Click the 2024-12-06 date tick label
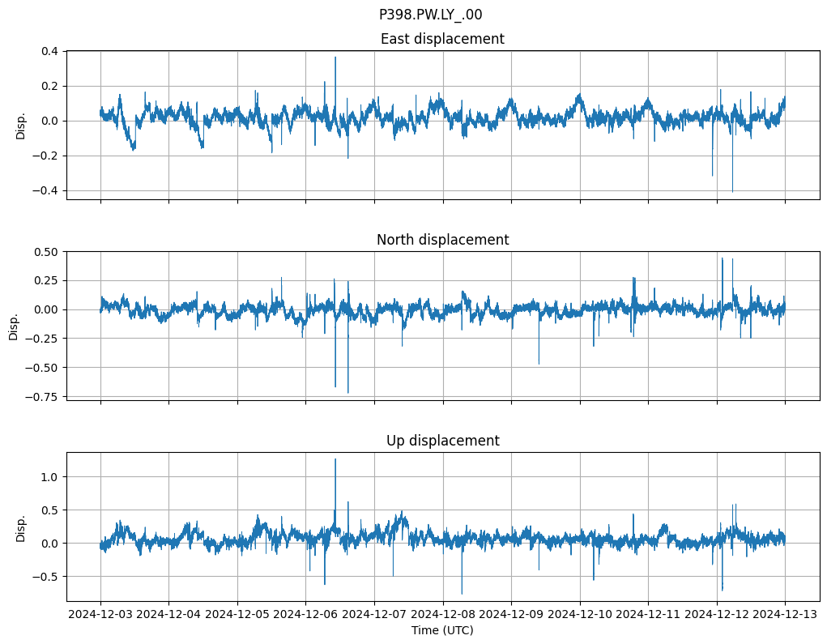 pyautogui.click(x=306, y=615)
